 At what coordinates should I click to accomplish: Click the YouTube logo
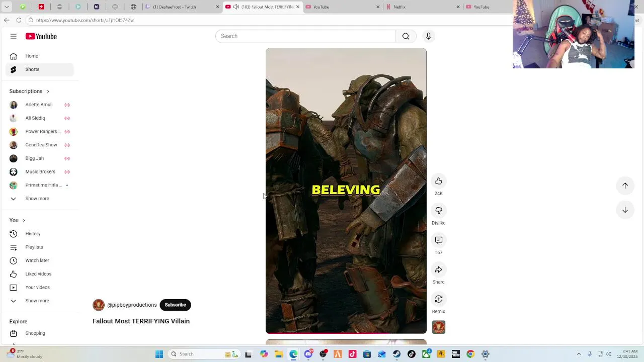[41, 36]
